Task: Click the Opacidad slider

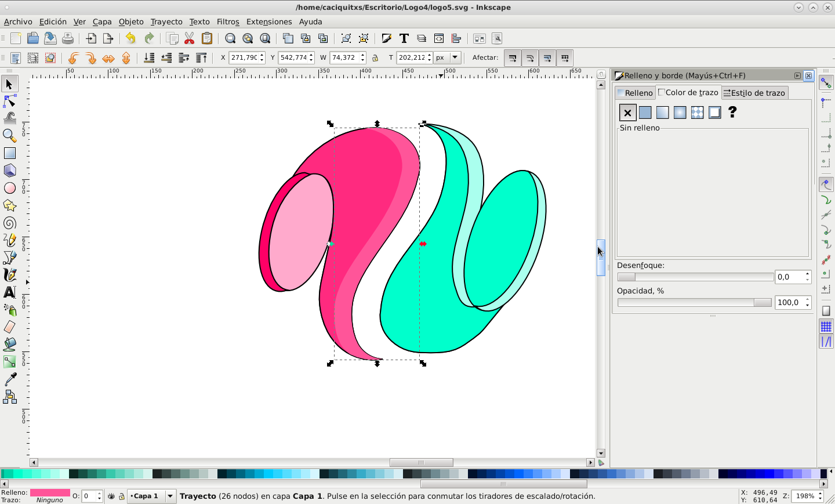Action: [694, 302]
